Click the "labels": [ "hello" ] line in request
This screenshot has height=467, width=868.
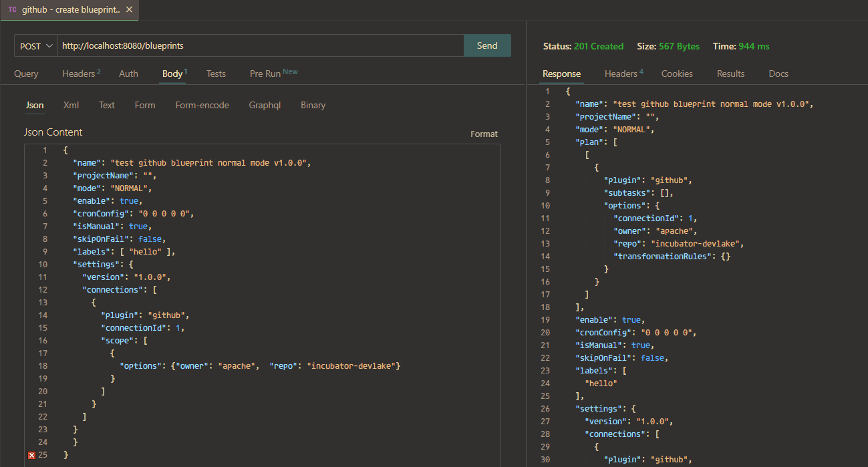124,251
